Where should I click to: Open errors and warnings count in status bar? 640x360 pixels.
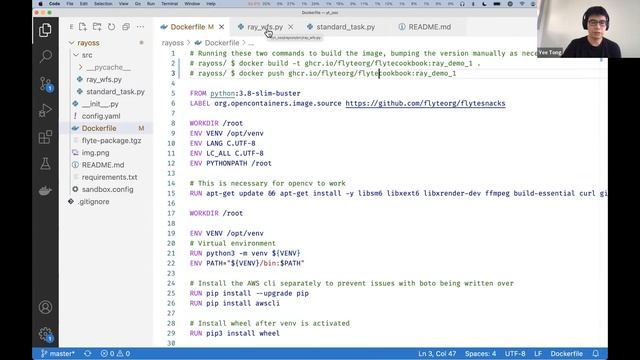click(x=116, y=353)
